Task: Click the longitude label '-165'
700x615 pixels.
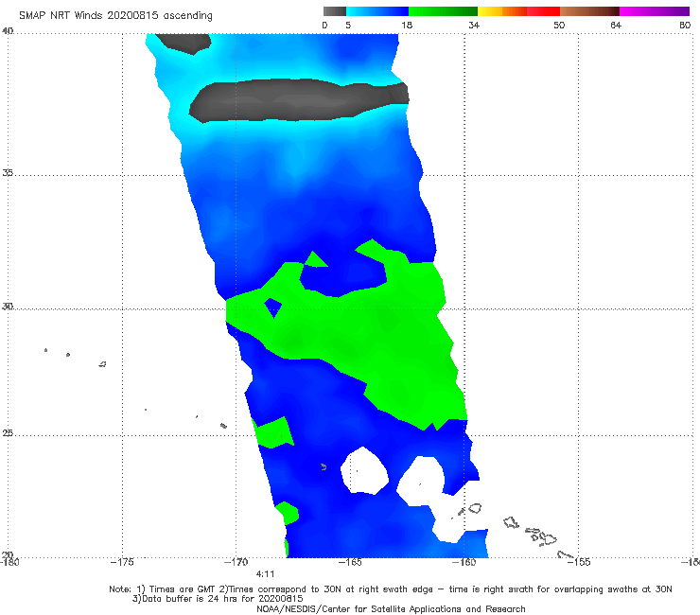Action: point(350,562)
